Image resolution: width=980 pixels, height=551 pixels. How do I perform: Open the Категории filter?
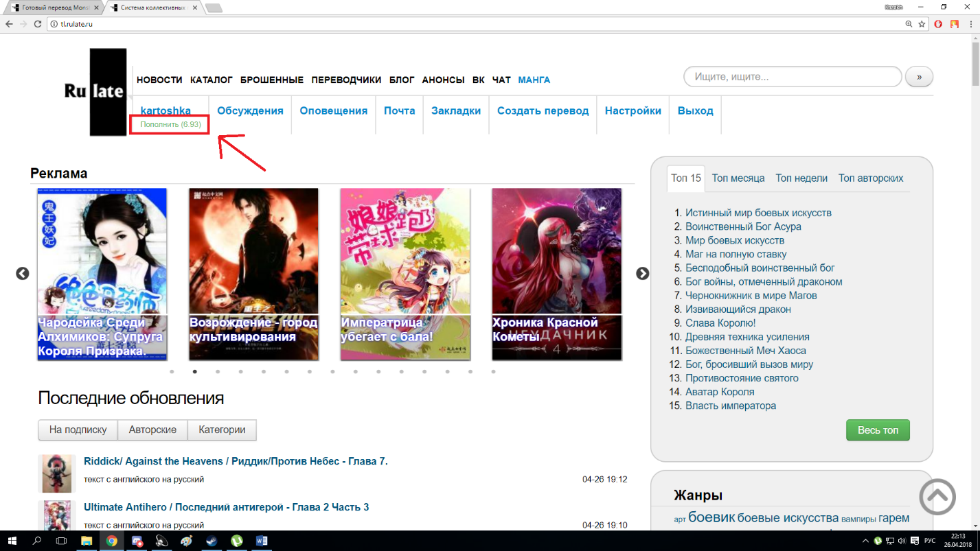pos(222,430)
